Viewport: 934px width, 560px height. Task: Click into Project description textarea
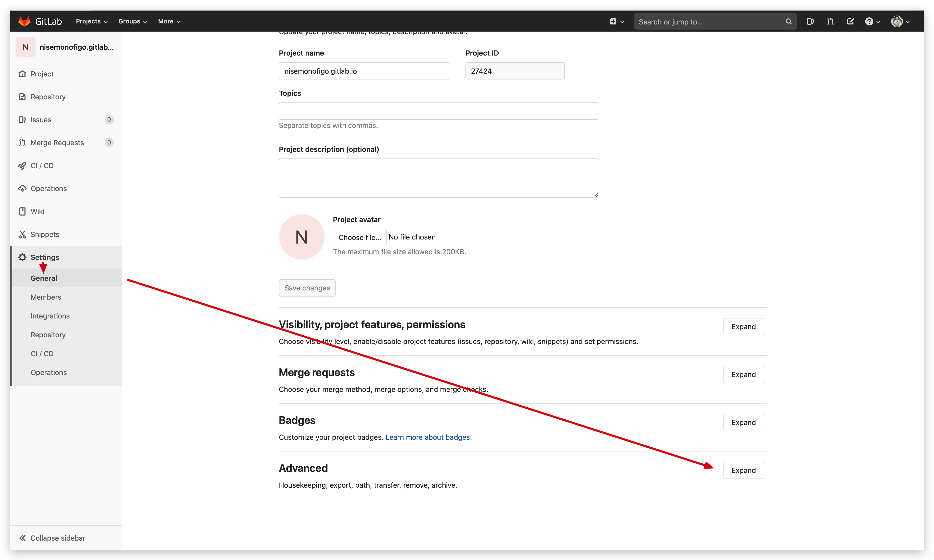pos(439,178)
